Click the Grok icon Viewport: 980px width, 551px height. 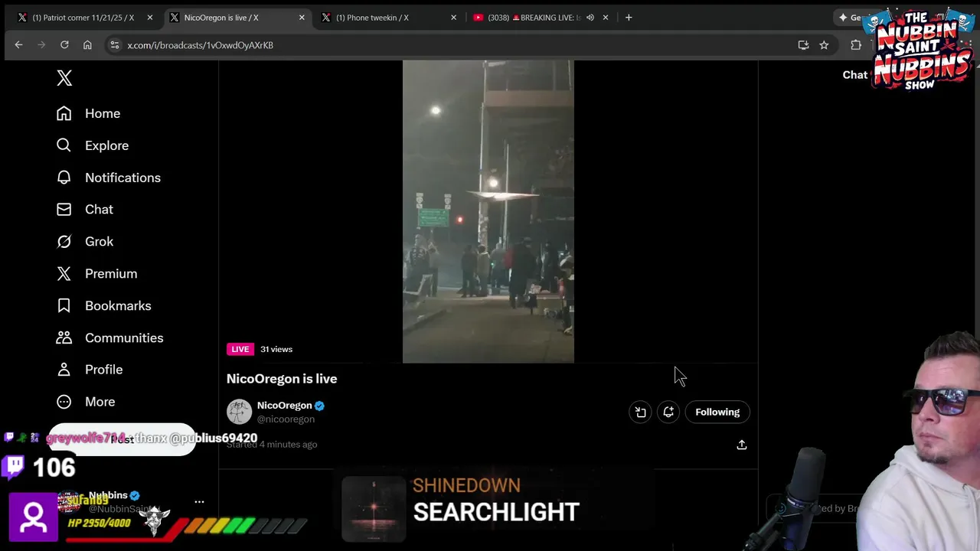pyautogui.click(x=64, y=242)
